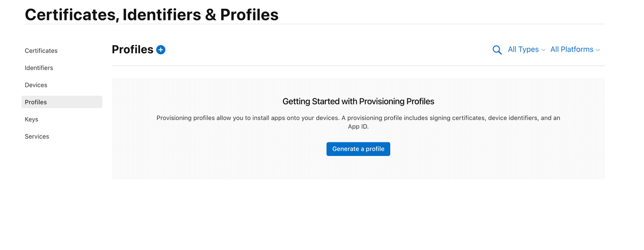This screenshot has width=644, height=250.
Task: Select the highlighted Profiles sidebar item
Action: coord(62,102)
